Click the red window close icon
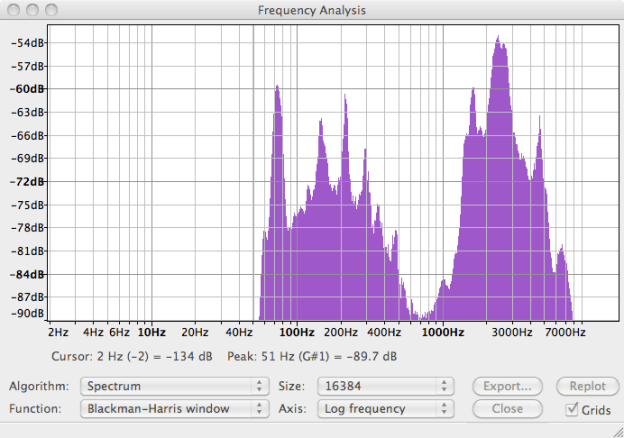Viewport: 624px width, 438px height. [x=13, y=10]
